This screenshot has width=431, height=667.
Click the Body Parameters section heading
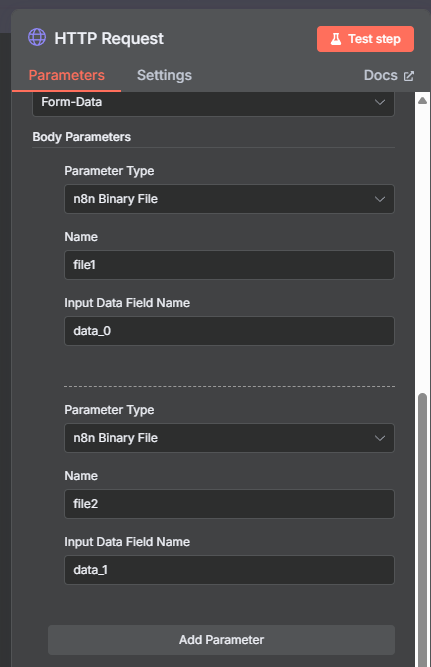[x=82, y=137]
